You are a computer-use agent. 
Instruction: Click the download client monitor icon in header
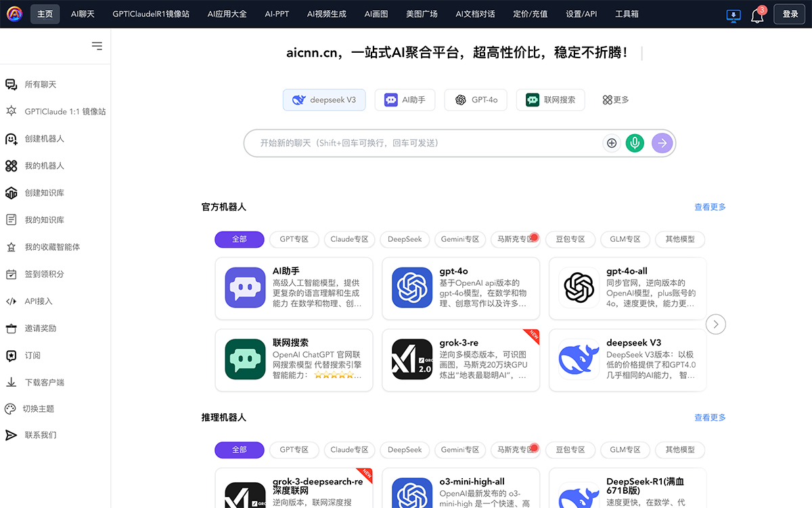(x=734, y=15)
